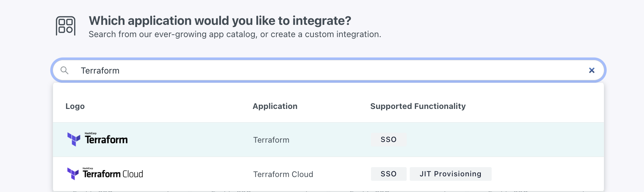Click the Application column header
Image resolution: width=644 pixels, height=192 pixels.
click(275, 106)
